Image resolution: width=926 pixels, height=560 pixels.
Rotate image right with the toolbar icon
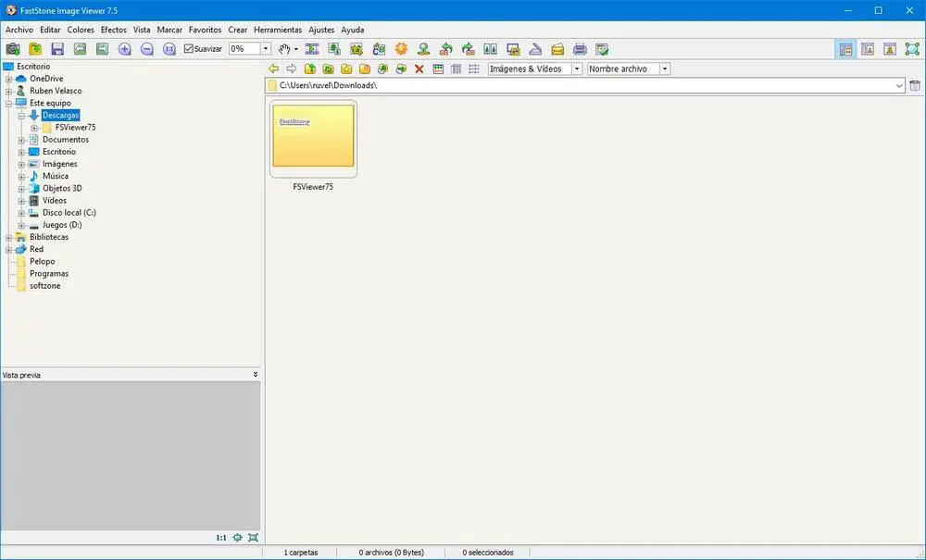point(469,49)
